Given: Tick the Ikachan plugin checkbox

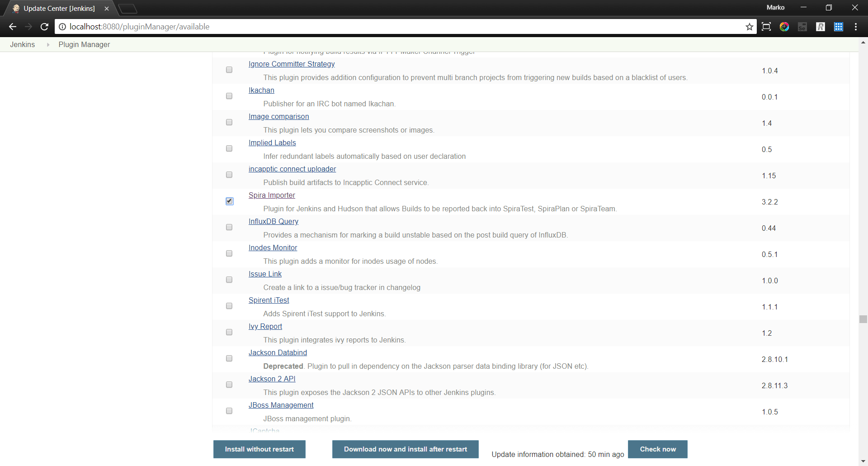Looking at the screenshot, I should [229, 96].
